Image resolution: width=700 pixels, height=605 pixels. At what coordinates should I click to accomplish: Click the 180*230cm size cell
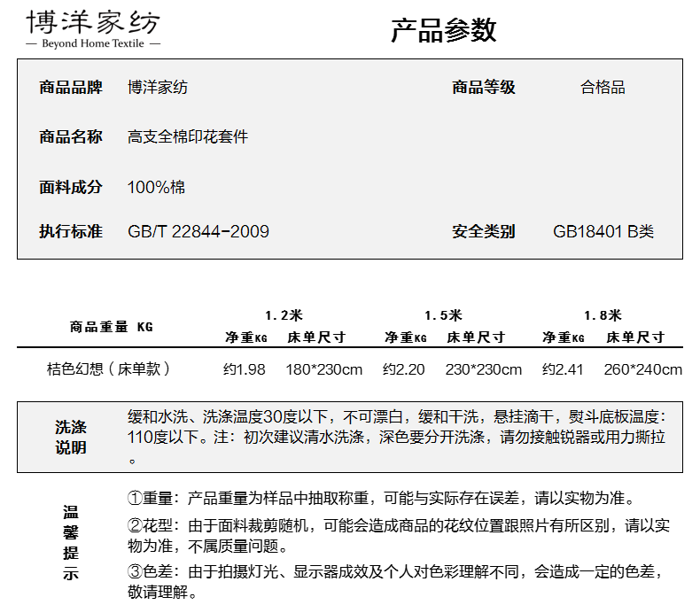tap(324, 369)
